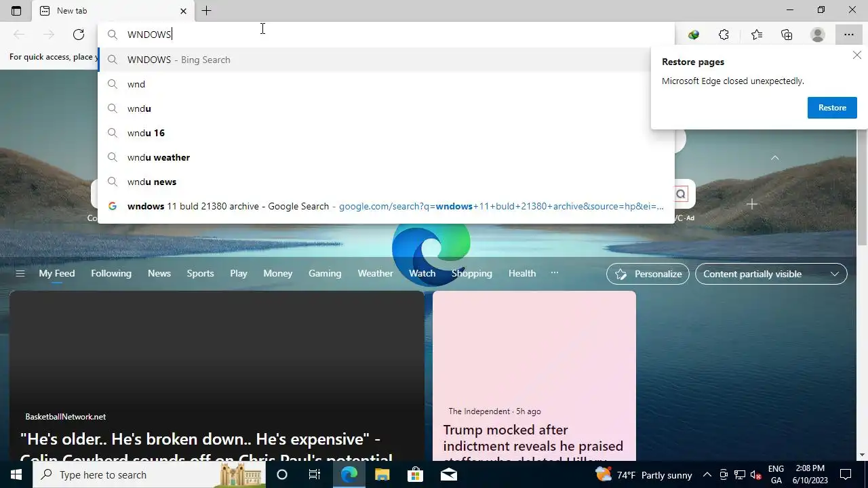Pick the 'wndu news' suggestion

click(x=387, y=182)
